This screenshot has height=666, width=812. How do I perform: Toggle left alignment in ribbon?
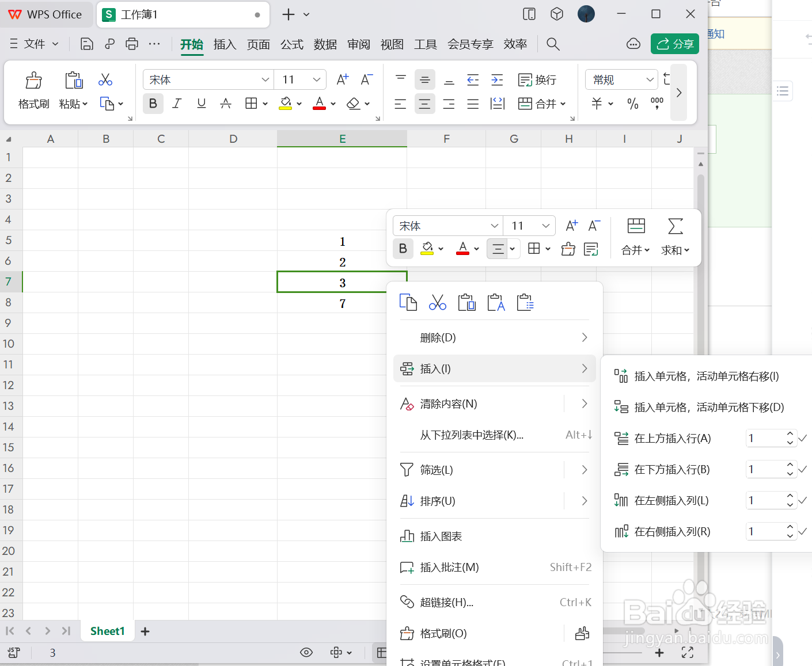[x=400, y=104]
